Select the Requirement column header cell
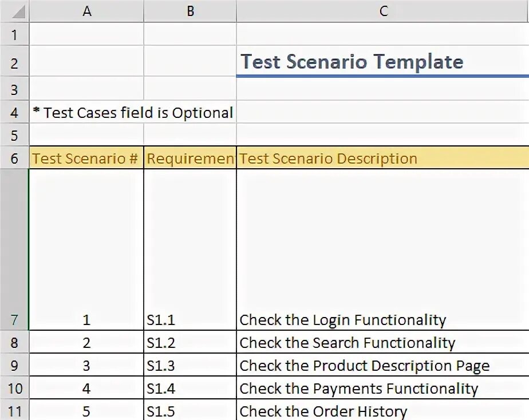 pos(190,159)
